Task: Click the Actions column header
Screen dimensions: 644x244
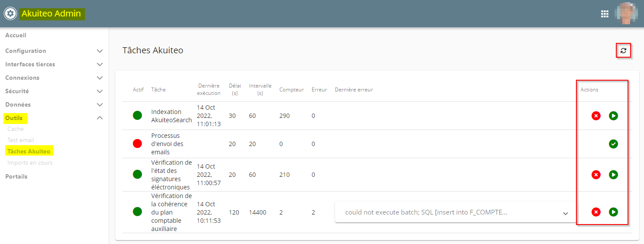Action: point(589,90)
